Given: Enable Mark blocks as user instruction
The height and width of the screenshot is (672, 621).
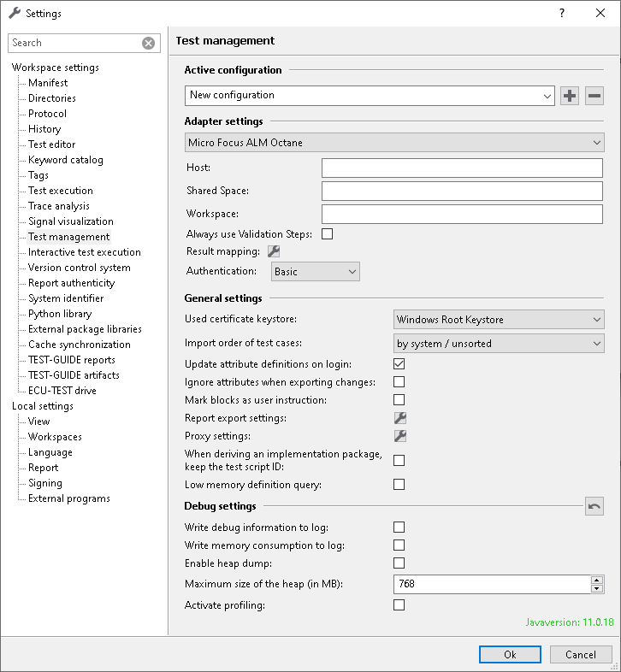Looking at the screenshot, I should (x=399, y=400).
